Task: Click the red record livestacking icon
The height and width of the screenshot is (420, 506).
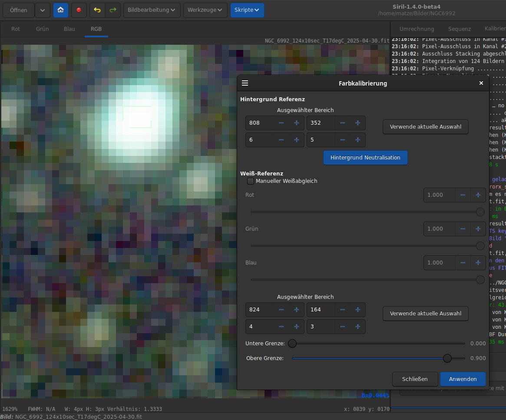Action: coord(79,10)
